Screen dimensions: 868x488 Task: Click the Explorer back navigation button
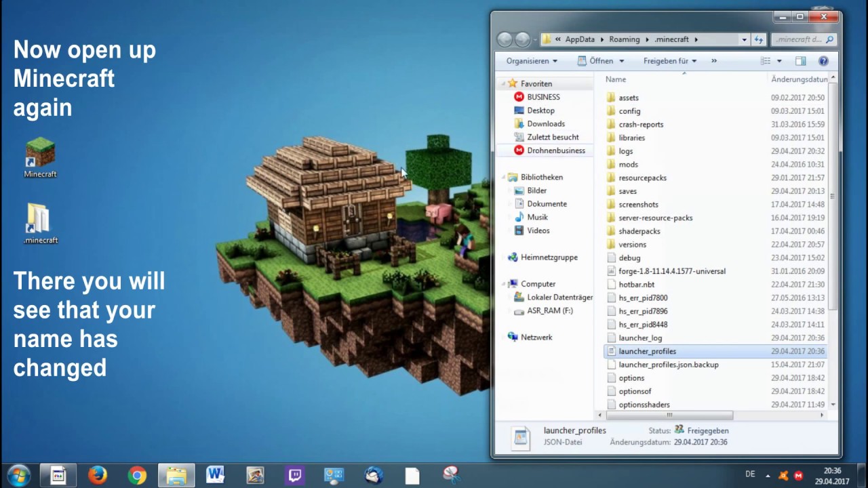[x=504, y=39]
